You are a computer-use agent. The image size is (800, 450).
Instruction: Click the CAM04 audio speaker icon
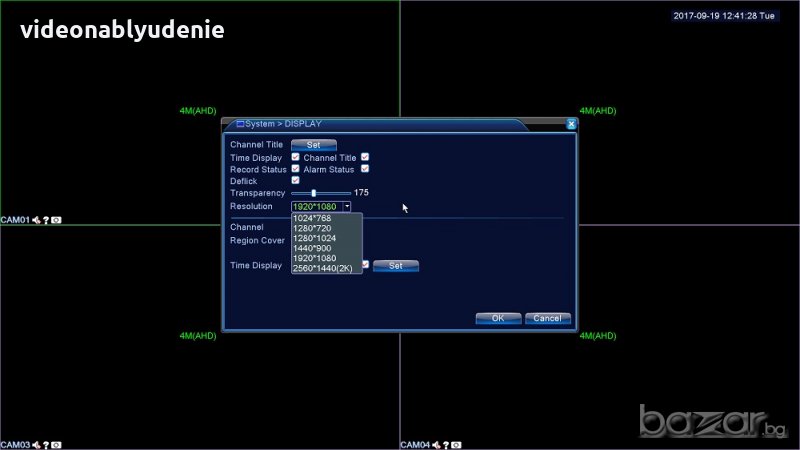point(436,444)
